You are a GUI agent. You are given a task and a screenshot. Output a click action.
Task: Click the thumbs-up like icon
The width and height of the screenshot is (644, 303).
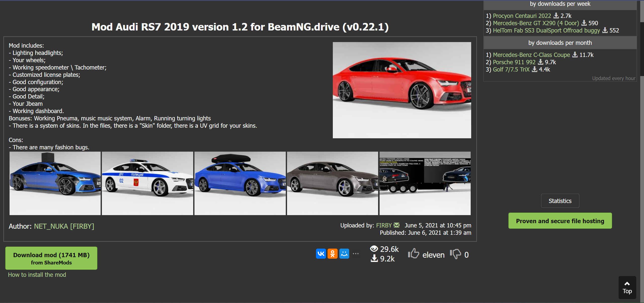[x=414, y=254]
